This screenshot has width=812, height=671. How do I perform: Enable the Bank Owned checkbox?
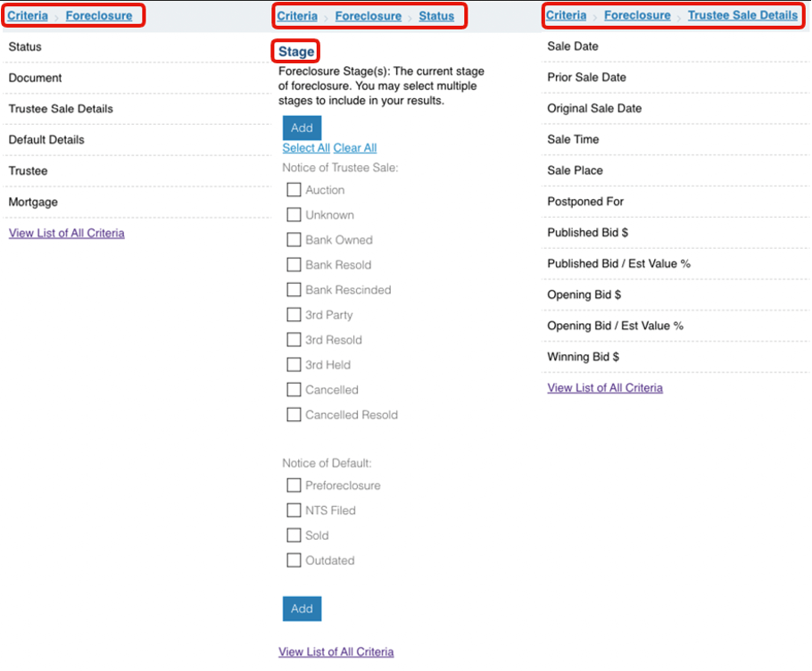[x=294, y=240]
